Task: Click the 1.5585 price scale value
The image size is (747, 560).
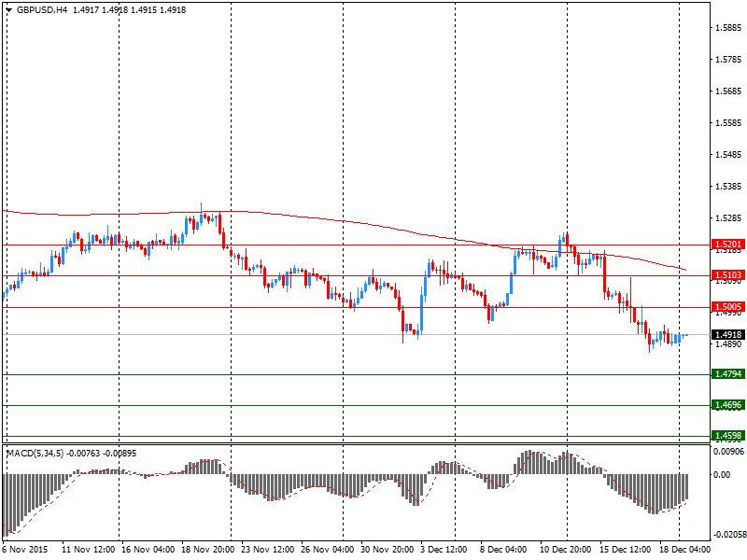Action: tap(729, 123)
